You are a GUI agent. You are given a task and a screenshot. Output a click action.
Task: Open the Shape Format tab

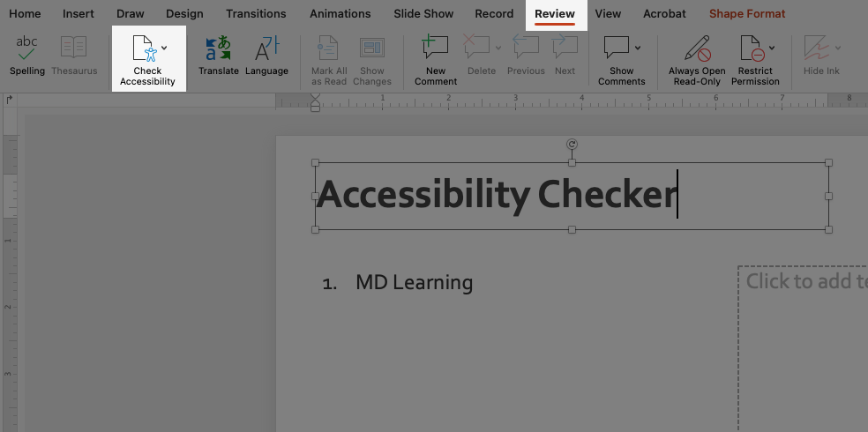tap(746, 14)
